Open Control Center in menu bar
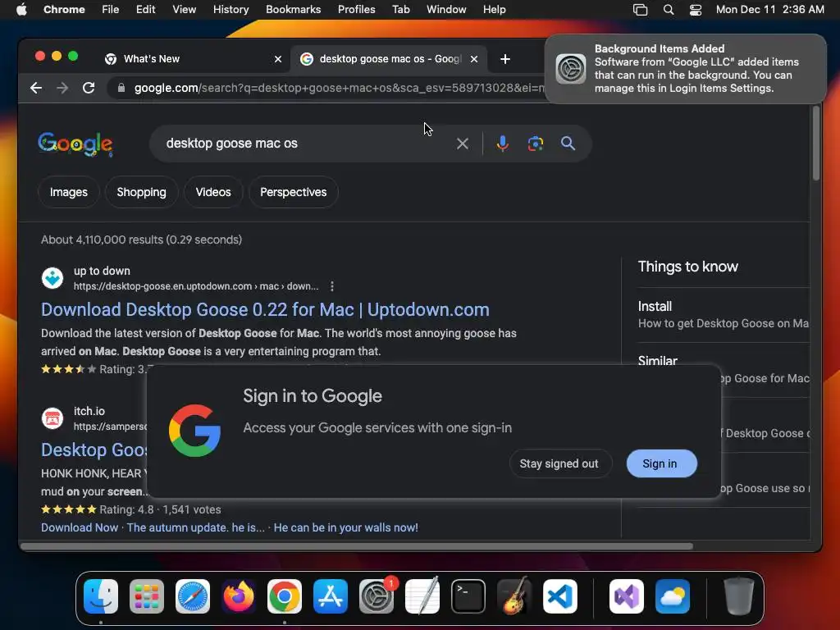The height and width of the screenshot is (630, 840). coord(696,10)
